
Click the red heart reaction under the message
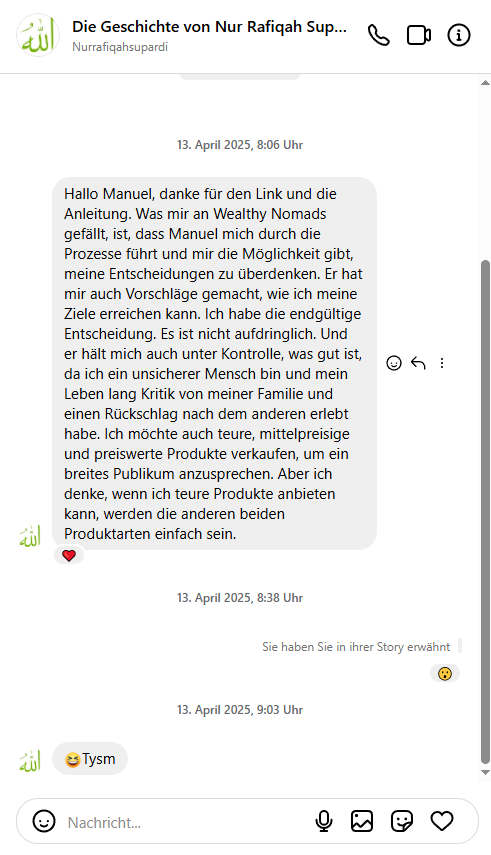coord(69,556)
